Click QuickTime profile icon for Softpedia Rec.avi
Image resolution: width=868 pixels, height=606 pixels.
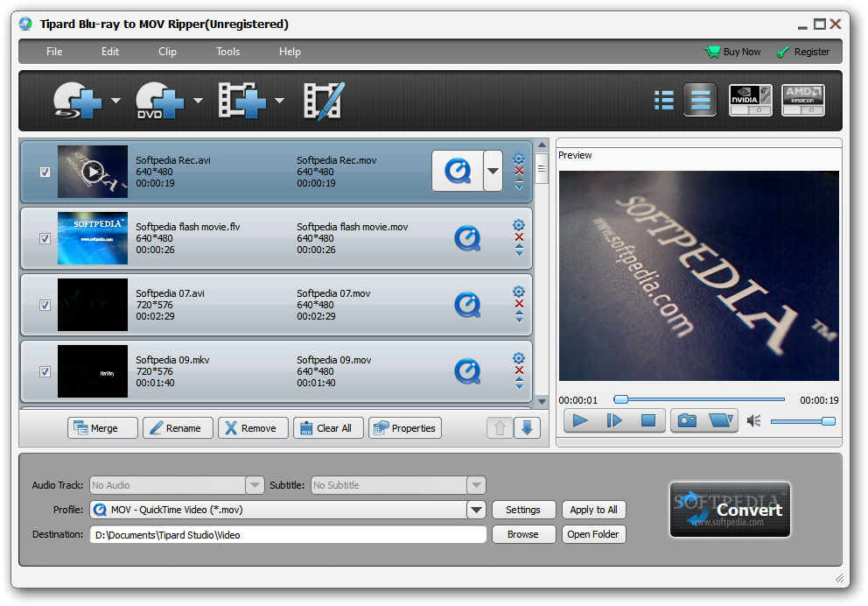(x=458, y=171)
